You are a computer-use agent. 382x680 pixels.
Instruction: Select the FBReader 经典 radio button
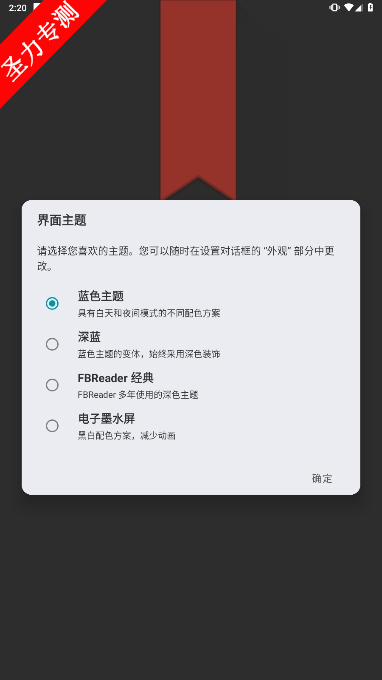pos(52,385)
